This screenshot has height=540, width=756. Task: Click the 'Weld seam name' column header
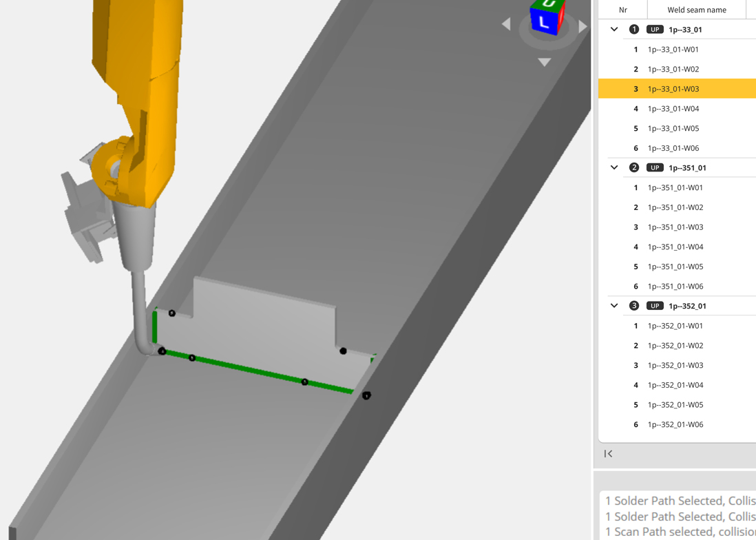pyautogui.click(x=696, y=10)
